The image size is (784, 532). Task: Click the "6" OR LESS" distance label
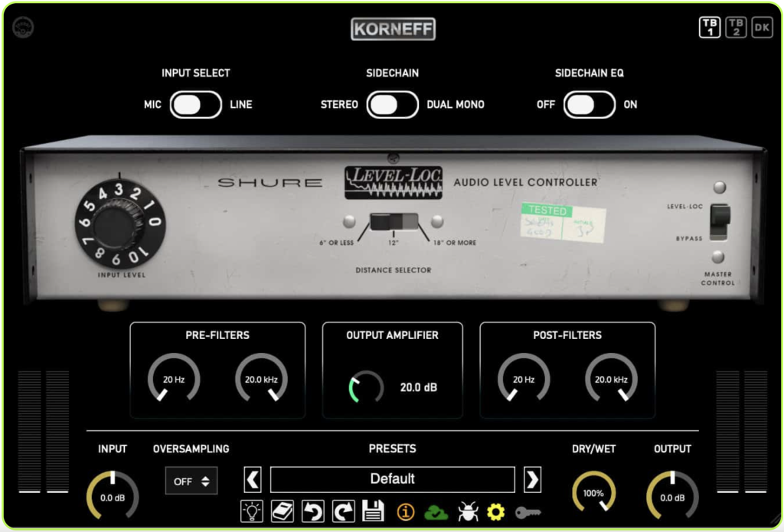(x=337, y=243)
